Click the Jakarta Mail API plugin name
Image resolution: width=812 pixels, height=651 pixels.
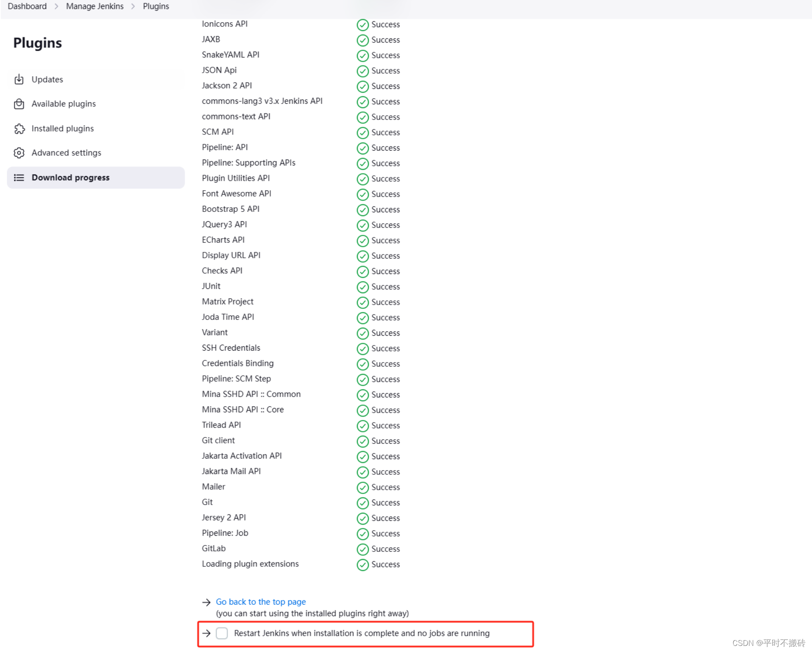(231, 471)
